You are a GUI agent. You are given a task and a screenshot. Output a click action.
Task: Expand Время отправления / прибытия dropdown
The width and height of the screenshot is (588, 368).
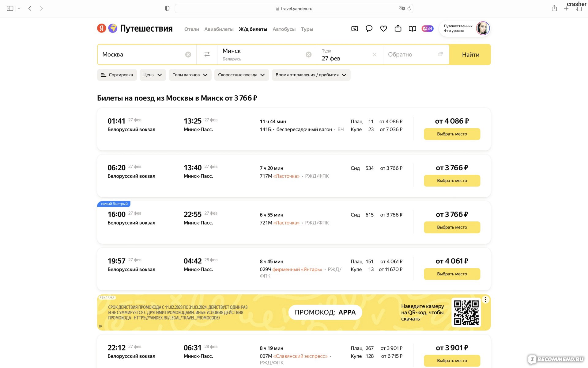[x=311, y=75]
